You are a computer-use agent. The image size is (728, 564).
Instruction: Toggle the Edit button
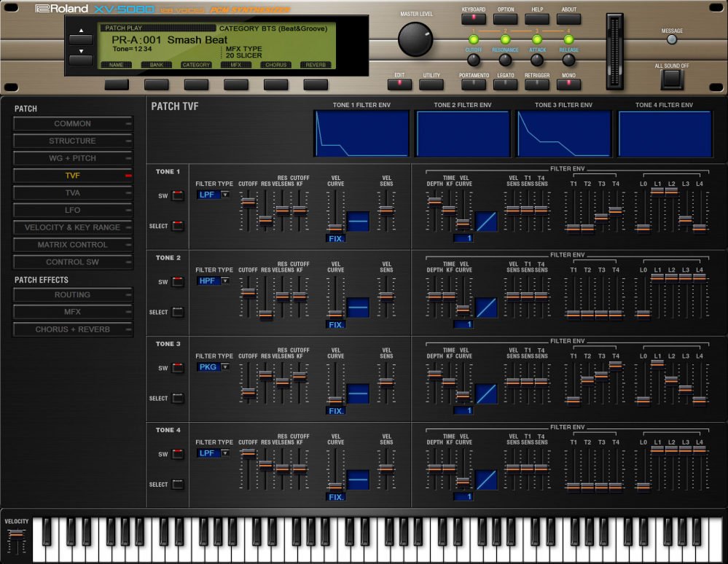pos(399,85)
